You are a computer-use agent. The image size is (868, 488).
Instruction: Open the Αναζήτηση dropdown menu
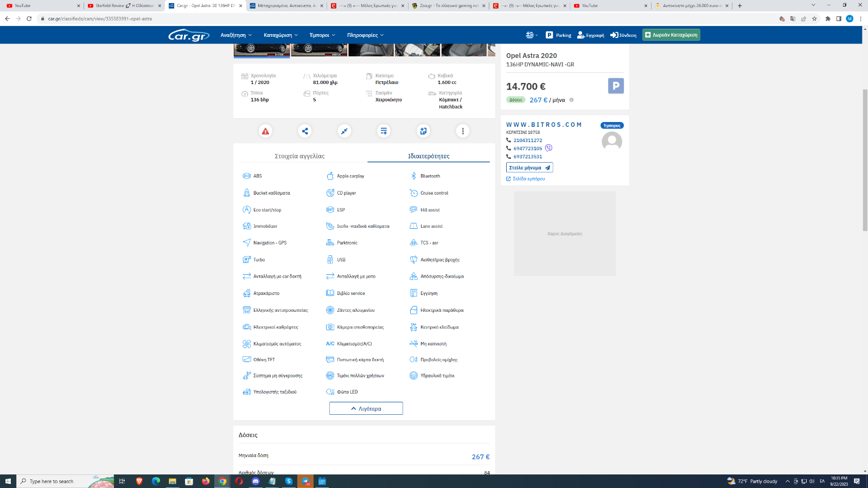pos(236,35)
